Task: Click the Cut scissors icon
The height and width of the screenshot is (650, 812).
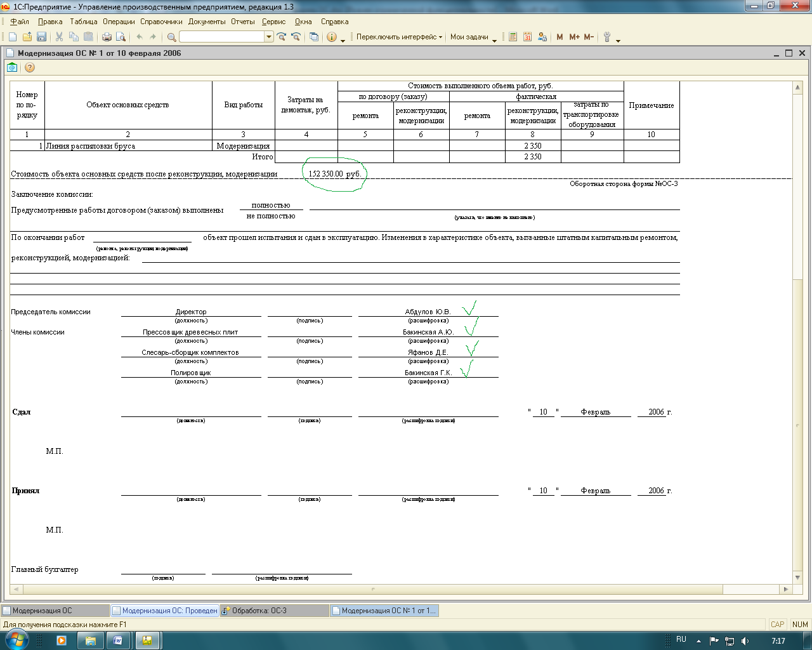Action: (x=60, y=37)
